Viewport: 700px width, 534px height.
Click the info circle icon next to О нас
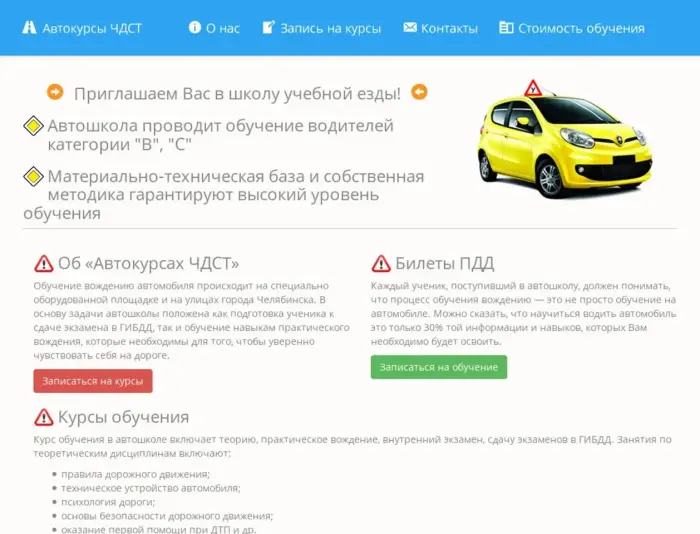click(195, 27)
